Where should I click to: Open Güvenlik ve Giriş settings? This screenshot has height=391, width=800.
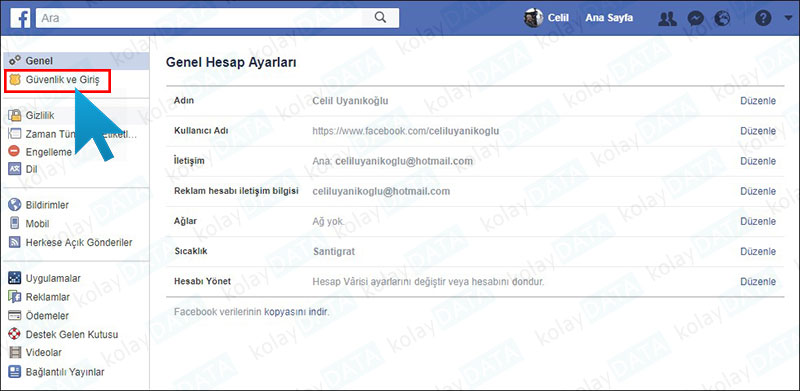pos(62,80)
